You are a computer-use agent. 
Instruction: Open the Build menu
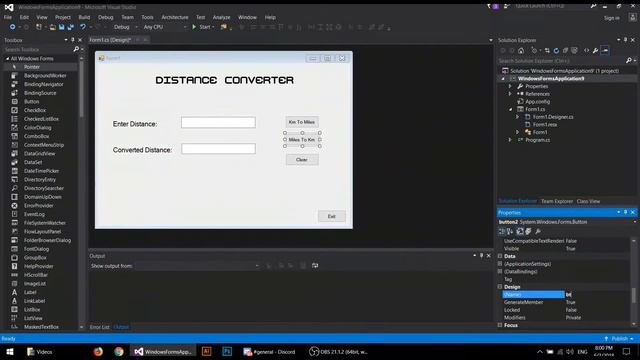tap(84, 17)
